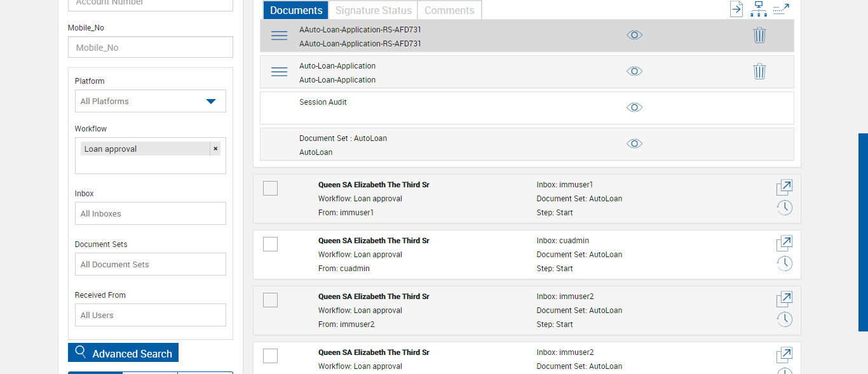This screenshot has height=374, width=868.
Task: Click the network hierarchy icon
Action: point(758,9)
